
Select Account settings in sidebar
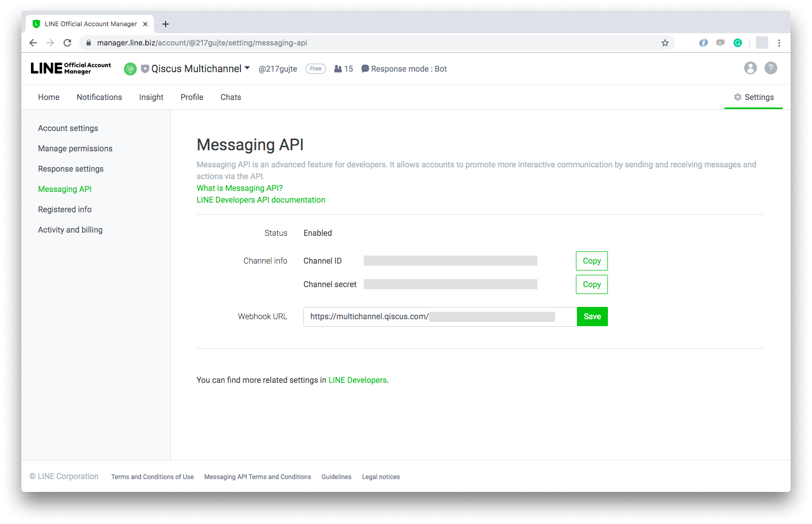pyautogui.click(x=68, y=128)
